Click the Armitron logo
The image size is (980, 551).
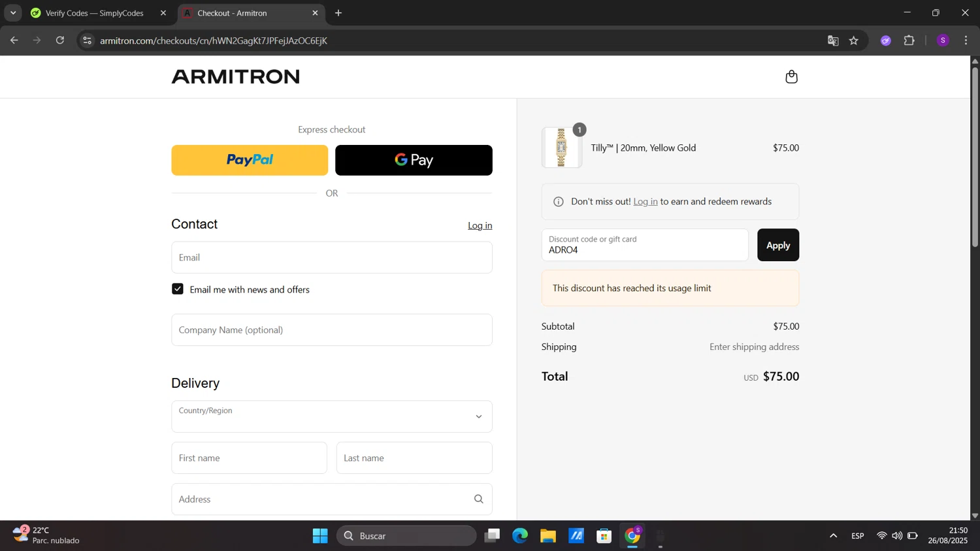pyautogui.click(x=235, y=76)
